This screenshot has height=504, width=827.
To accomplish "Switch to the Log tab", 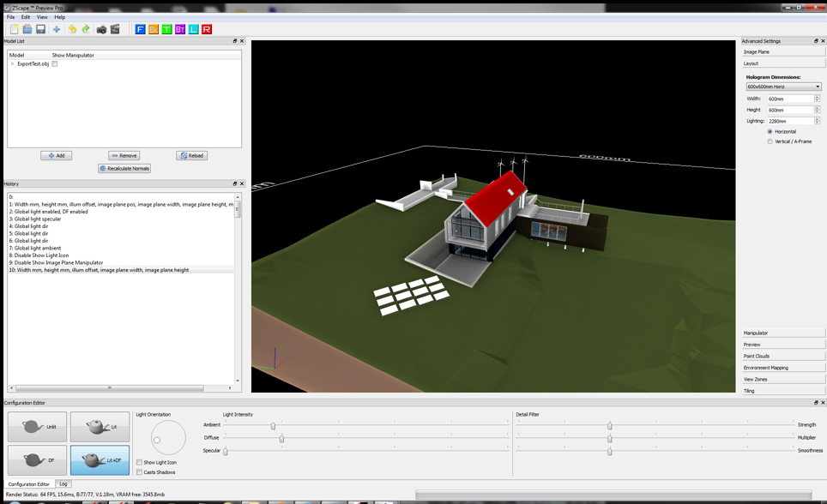I will (x=63, y=484).
